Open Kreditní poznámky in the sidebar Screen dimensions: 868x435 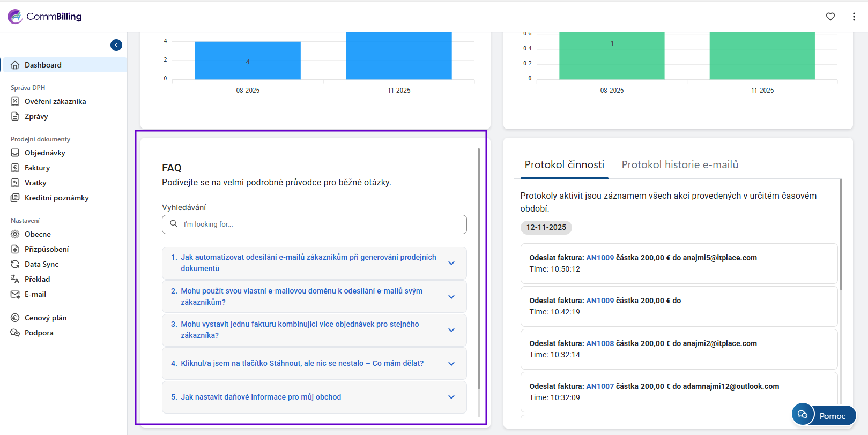coord(56,198)
